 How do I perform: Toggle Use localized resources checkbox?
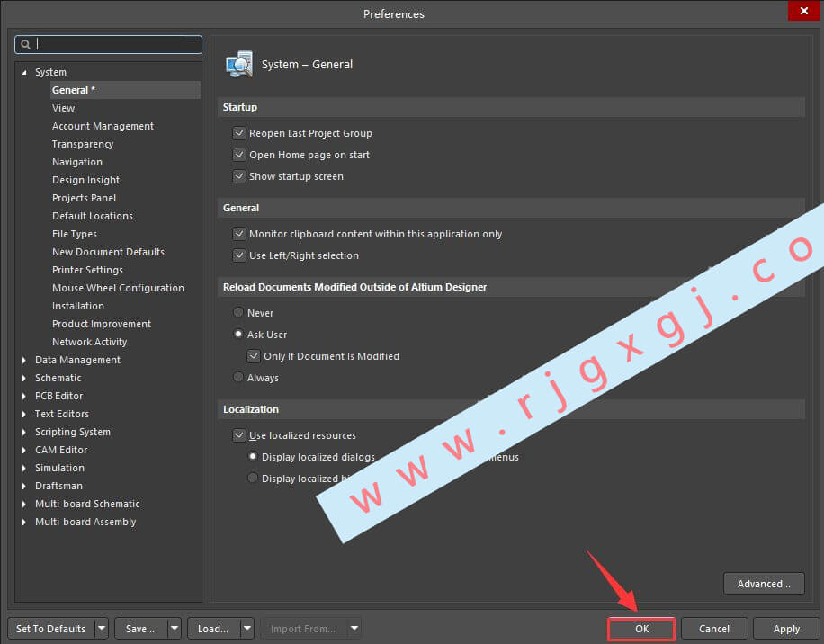239,435
